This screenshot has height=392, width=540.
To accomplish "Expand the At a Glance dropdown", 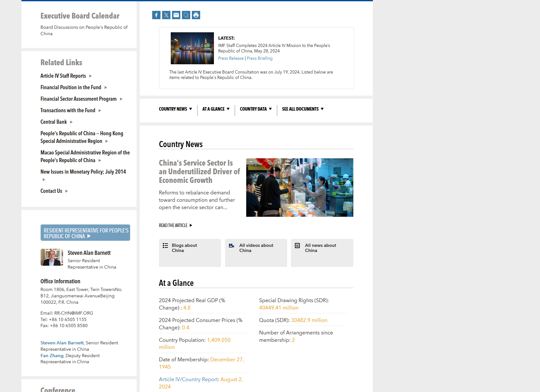I will click(x=216, y=109).
